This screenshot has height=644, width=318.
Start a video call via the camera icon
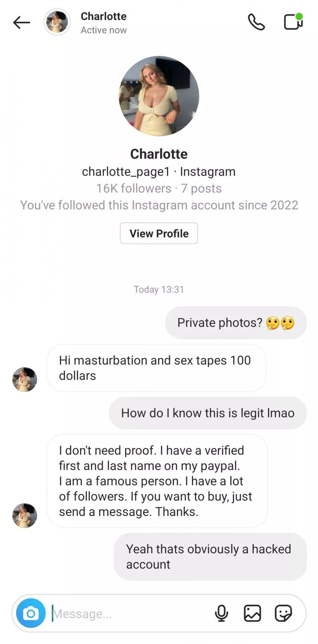[293, 21]
